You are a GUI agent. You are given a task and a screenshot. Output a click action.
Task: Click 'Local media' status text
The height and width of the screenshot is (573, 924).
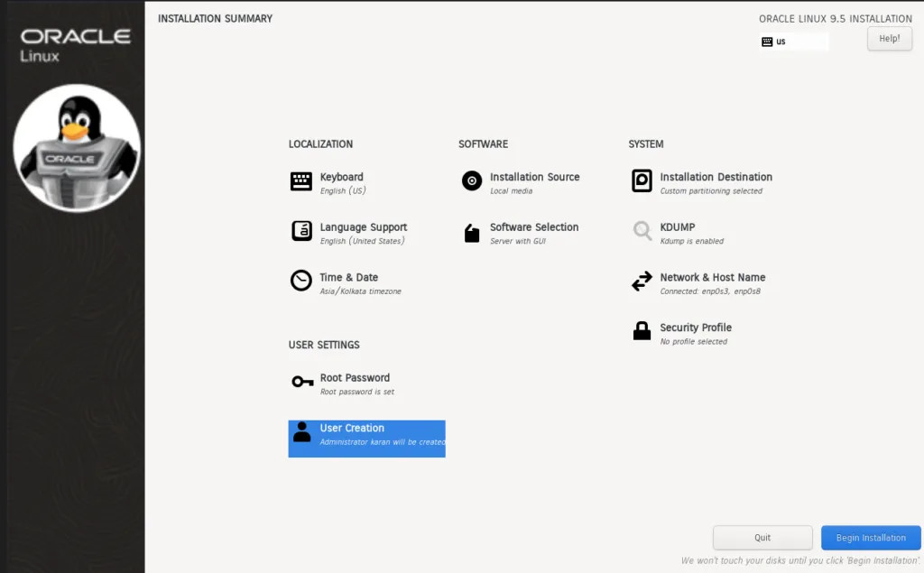pos(511,191)
